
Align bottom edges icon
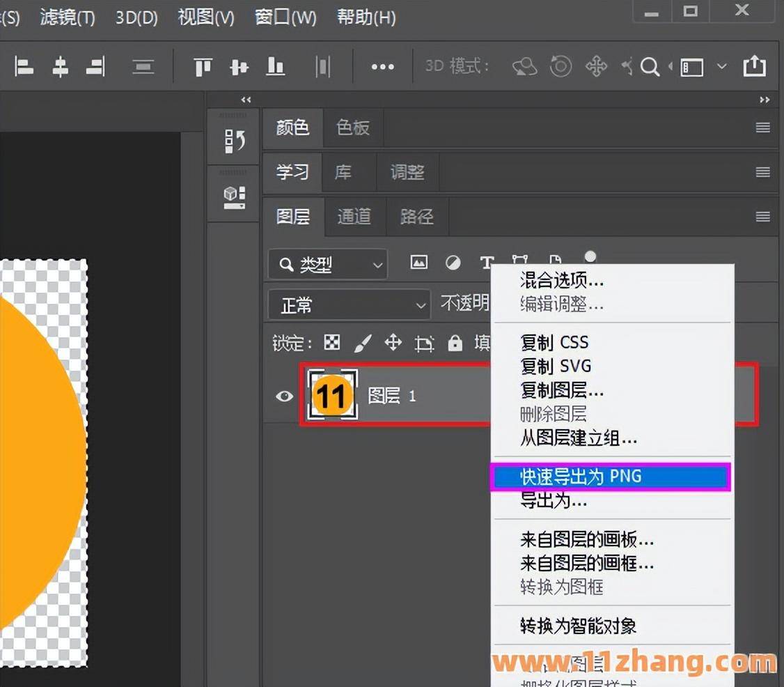pyautogui.click(x=275, y=67)
